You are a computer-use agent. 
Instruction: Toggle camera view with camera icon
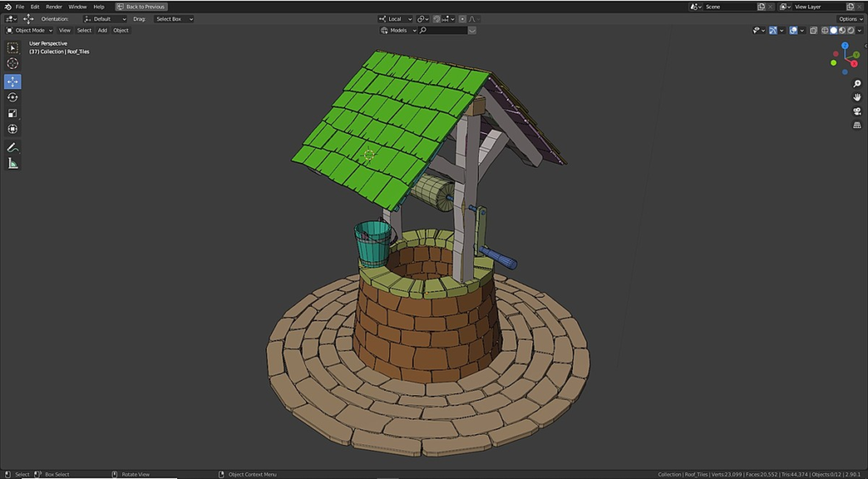(857, 111)
